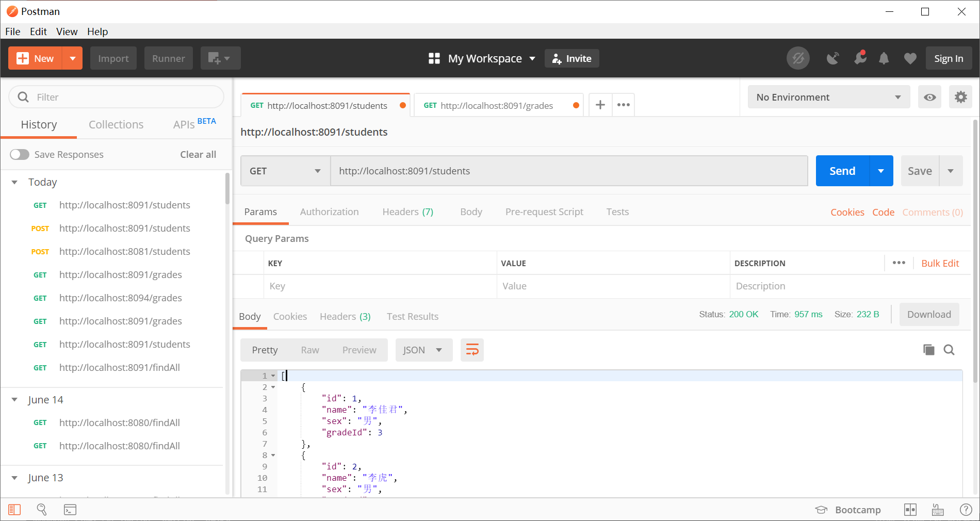This screenshot has width=980, height=521.
Task: Open the Tests request tab
Action: [x=617, y=212]
